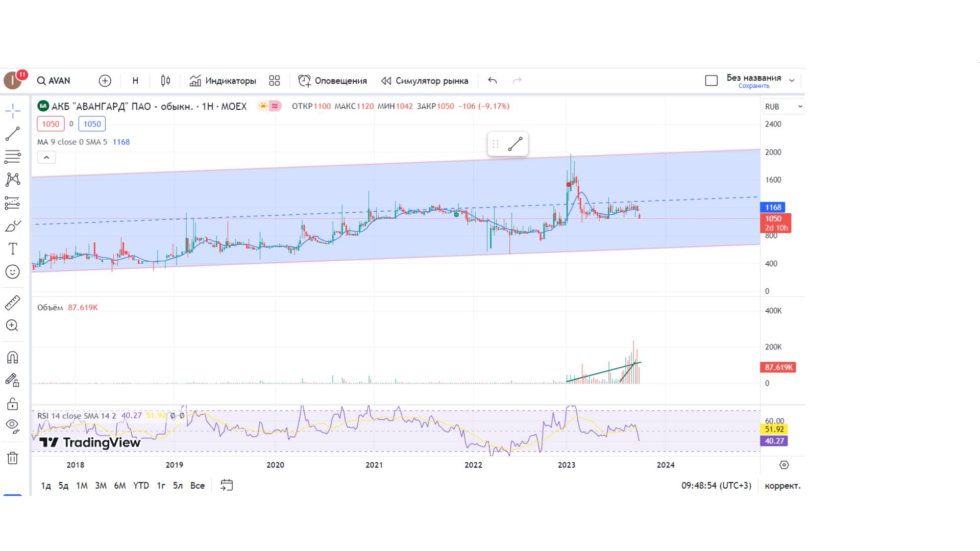Screen dimensions: 980x551
Task: Select the trend line drawing tool
Action: [13, 134]
